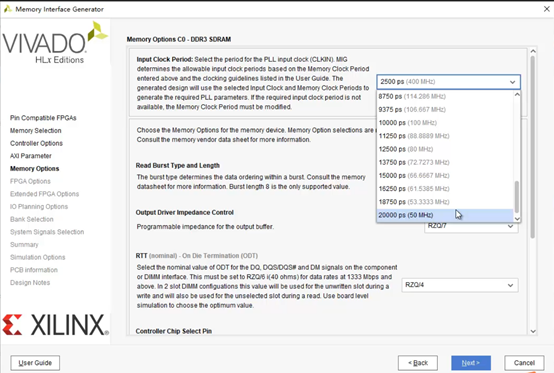Click the clock period list scrollbar thumb

(517, 197)
